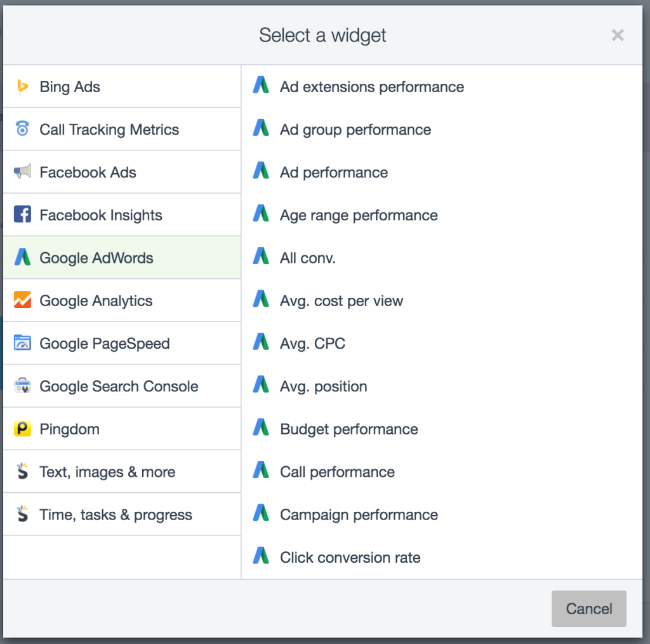
Task: Choose the Budget performance widget
Action: 348,429
